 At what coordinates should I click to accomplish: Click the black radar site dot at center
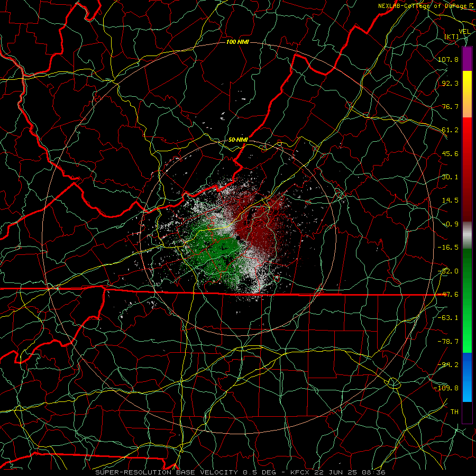239,239
